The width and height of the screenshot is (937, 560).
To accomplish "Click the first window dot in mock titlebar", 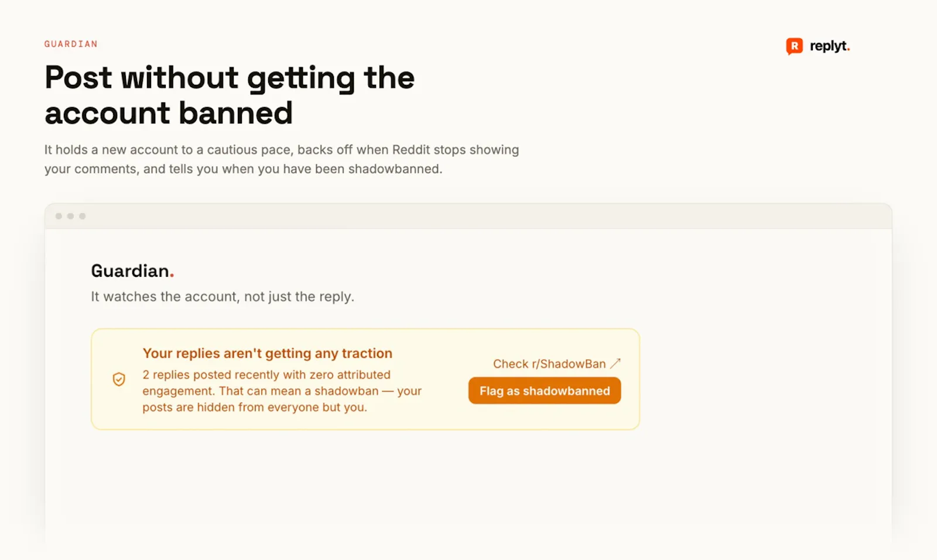I will click(59, 216).
